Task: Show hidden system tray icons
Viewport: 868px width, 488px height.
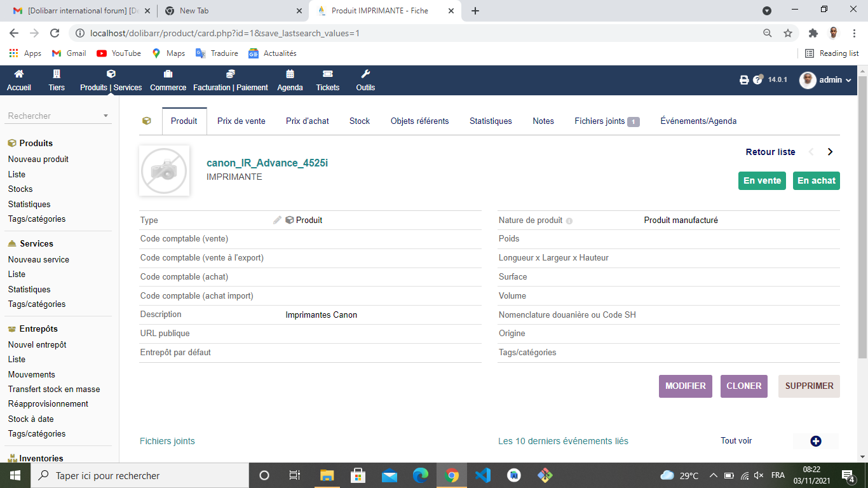Action: 713,475
